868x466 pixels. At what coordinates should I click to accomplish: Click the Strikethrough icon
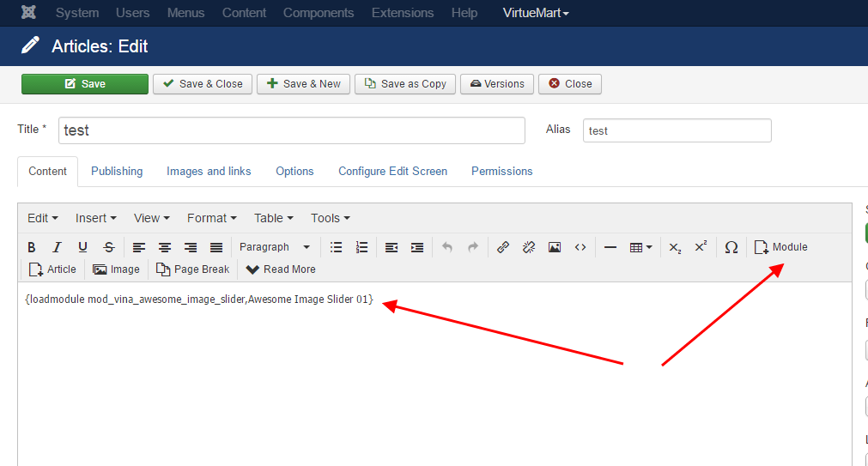pos(108,247)
